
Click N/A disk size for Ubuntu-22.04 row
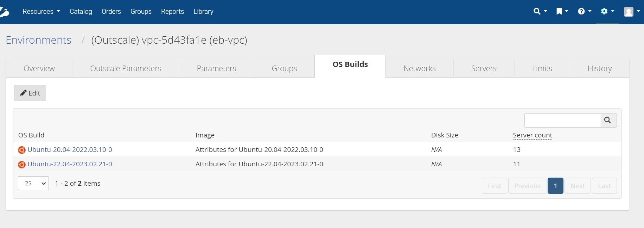pyautogui.click(x=436, y=164)
